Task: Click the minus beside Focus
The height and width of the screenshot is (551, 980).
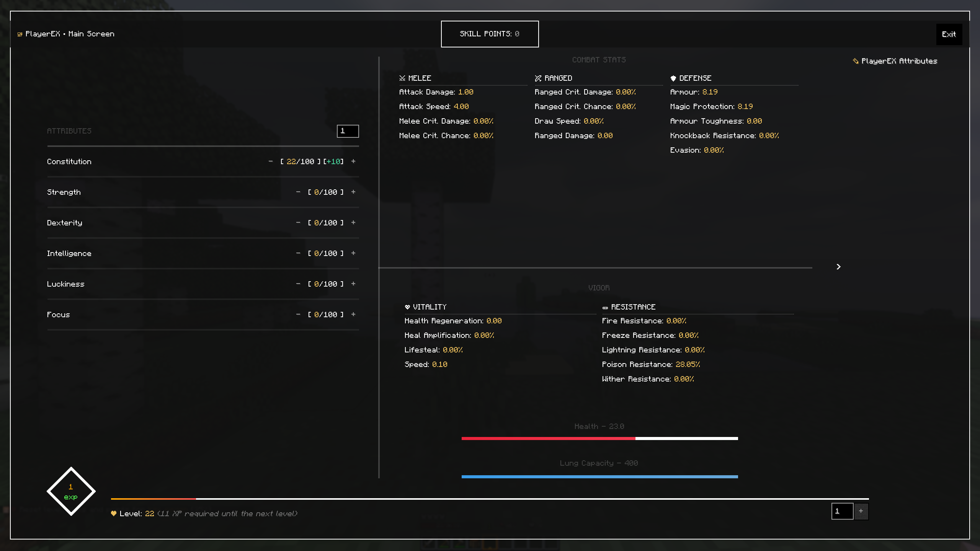Action: pyautogui.click(x=298, y=315)
